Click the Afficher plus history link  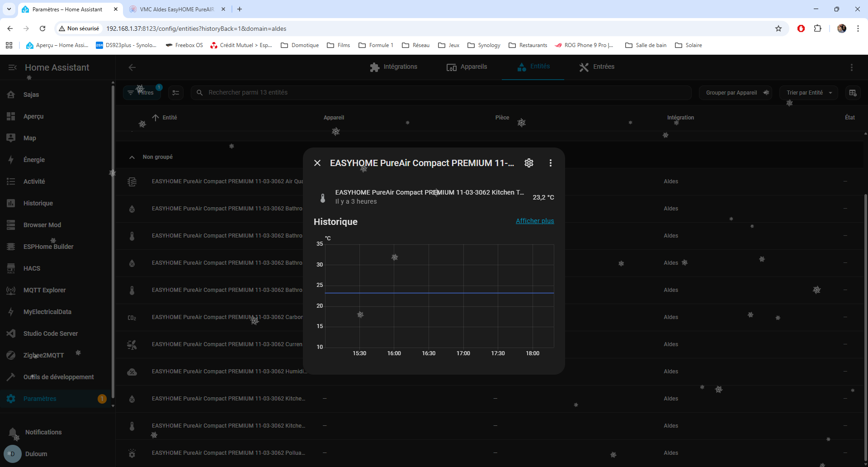(535, 221)
